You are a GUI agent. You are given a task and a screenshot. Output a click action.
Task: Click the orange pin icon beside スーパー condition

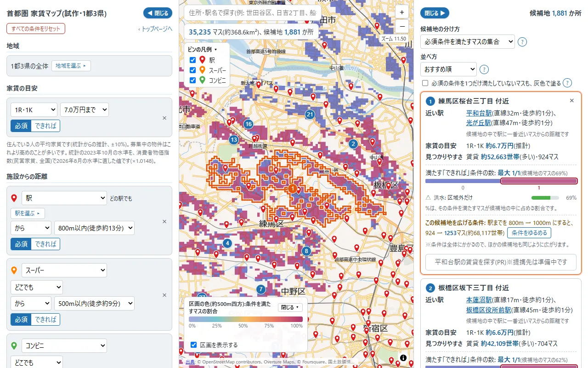point(14,270)
